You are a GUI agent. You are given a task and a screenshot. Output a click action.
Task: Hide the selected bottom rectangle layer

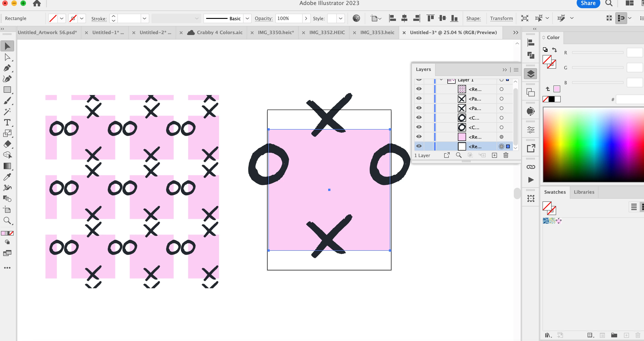419,146
